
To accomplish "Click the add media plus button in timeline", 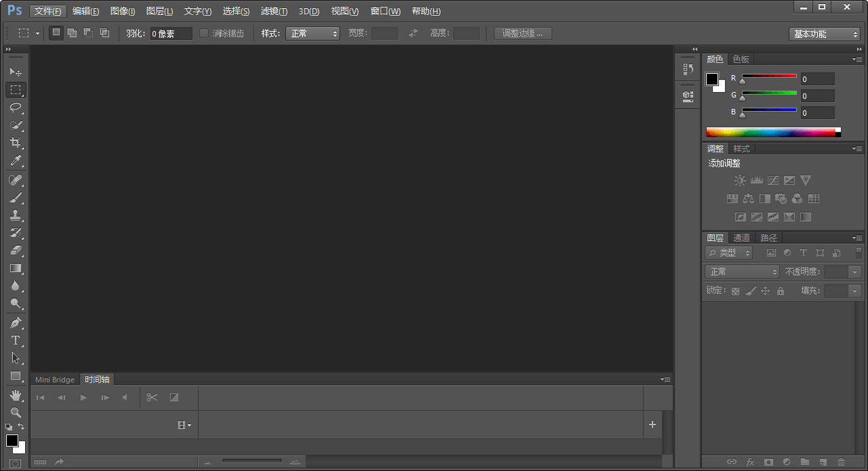I will pos(652,424).
